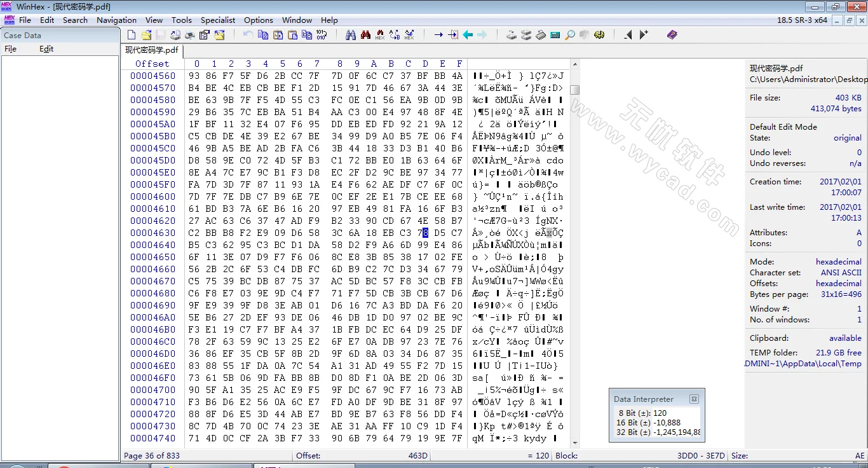
Task: Click the Modify Data 101/010 icon
Action: coord(322,35)
